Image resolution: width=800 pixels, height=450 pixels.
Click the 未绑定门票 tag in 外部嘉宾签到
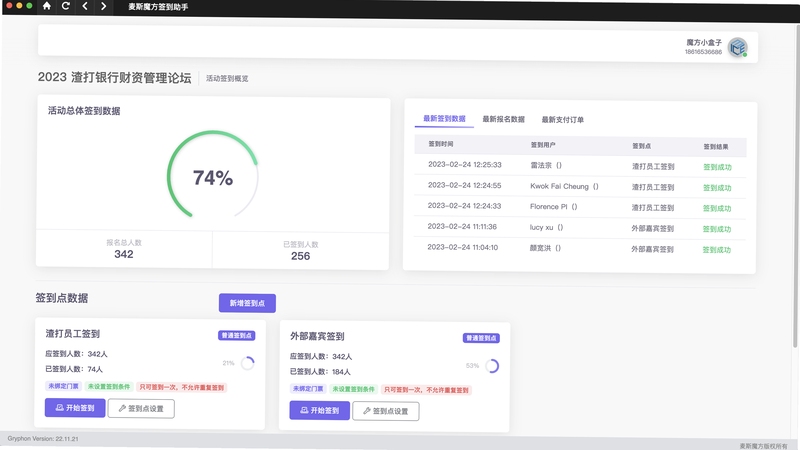308,389
